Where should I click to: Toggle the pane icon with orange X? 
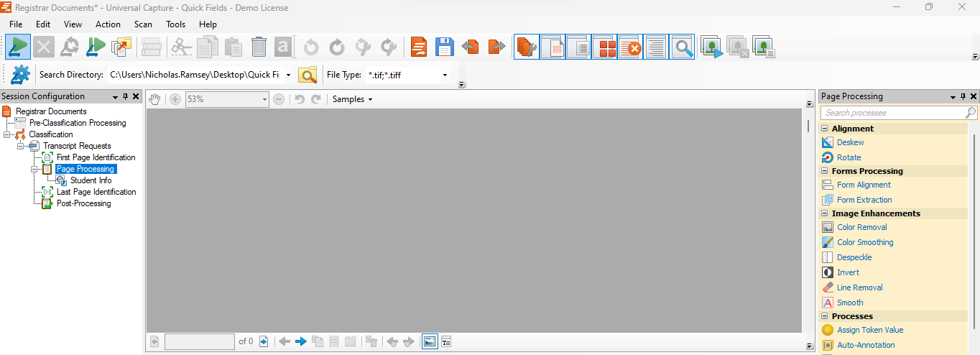coord(630,47)
